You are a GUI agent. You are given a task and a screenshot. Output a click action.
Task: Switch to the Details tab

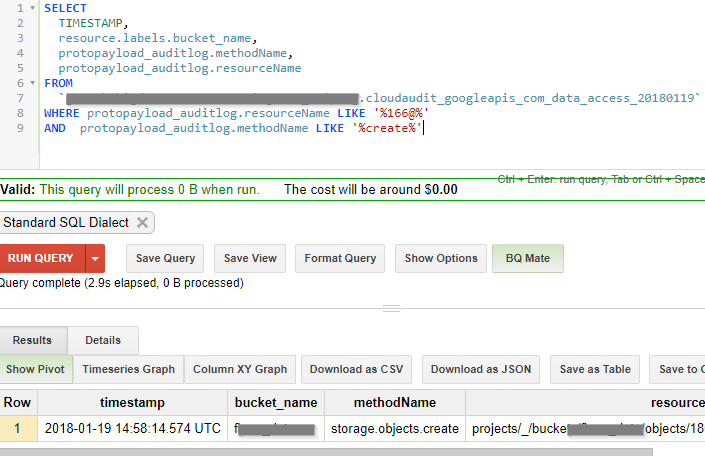103,340
